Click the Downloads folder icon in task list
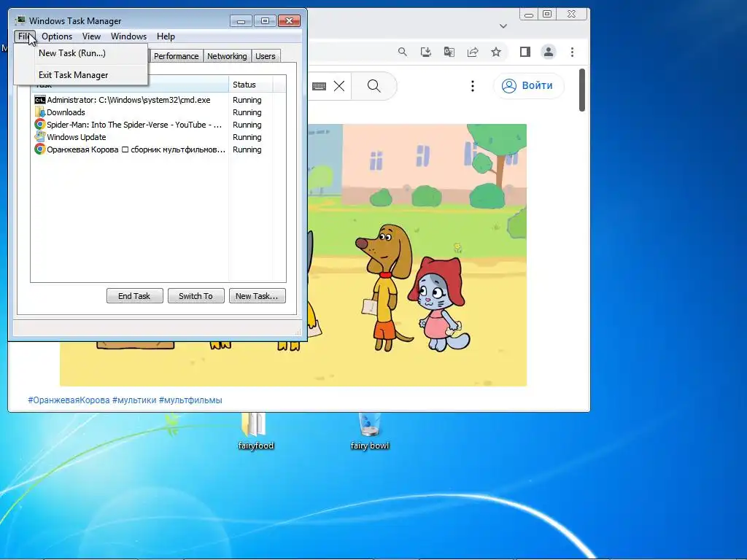 [x=40, y=112]
